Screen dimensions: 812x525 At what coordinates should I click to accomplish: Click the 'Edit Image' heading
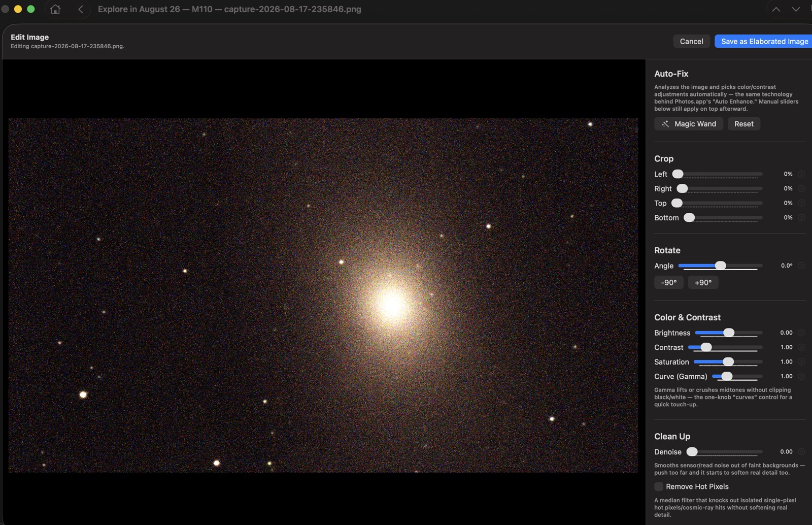pos(30,37)
